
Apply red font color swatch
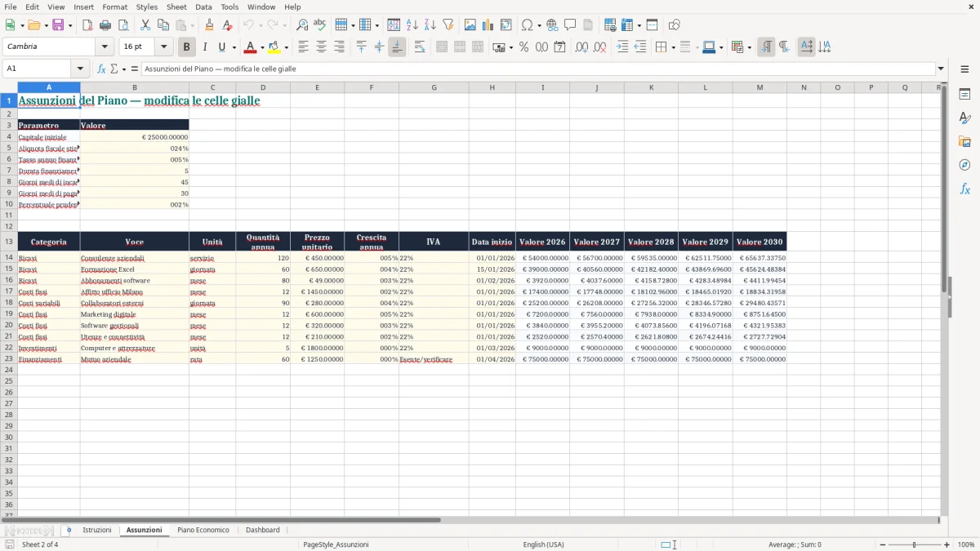coord(250,47)
